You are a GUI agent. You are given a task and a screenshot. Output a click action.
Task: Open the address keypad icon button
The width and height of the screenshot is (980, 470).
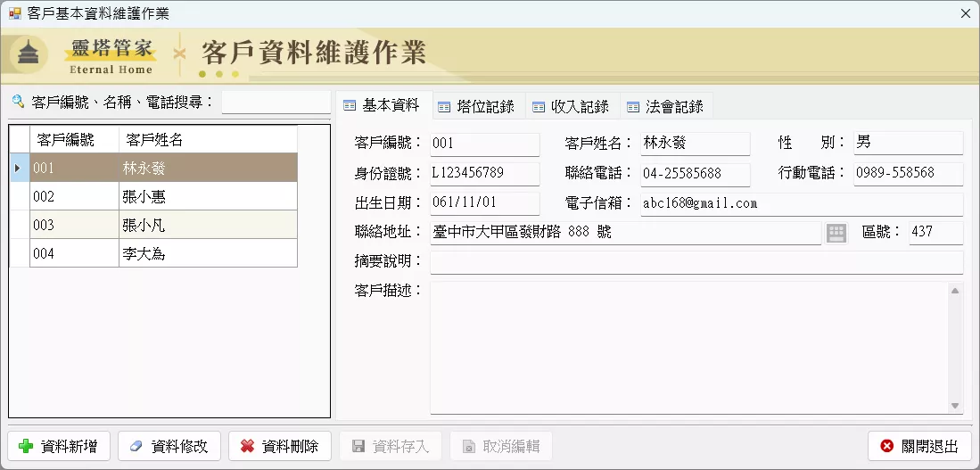click(836, 233)
